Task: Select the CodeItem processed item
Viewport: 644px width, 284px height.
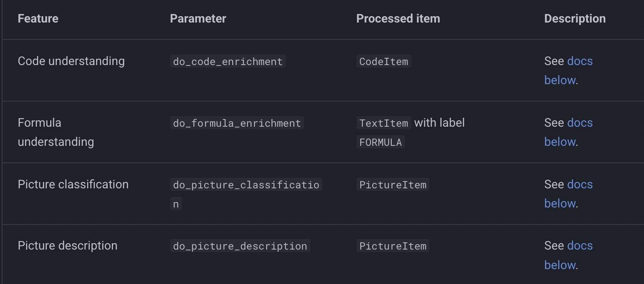Action: 384,61
